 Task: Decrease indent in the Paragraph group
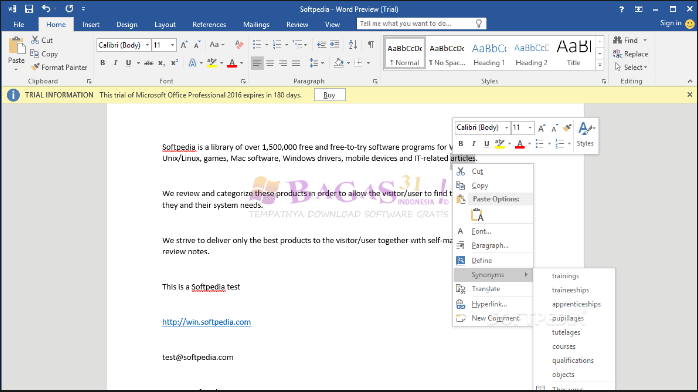[321, 44]
